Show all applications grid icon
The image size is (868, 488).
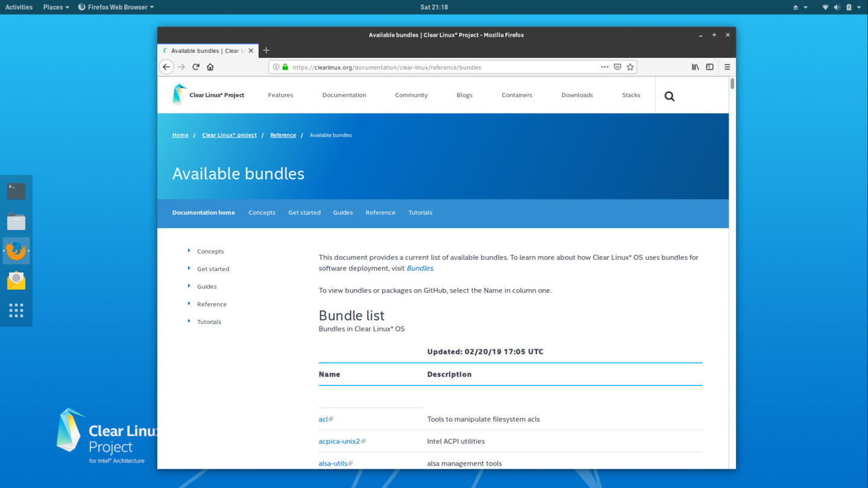click(x=16, y=310)
